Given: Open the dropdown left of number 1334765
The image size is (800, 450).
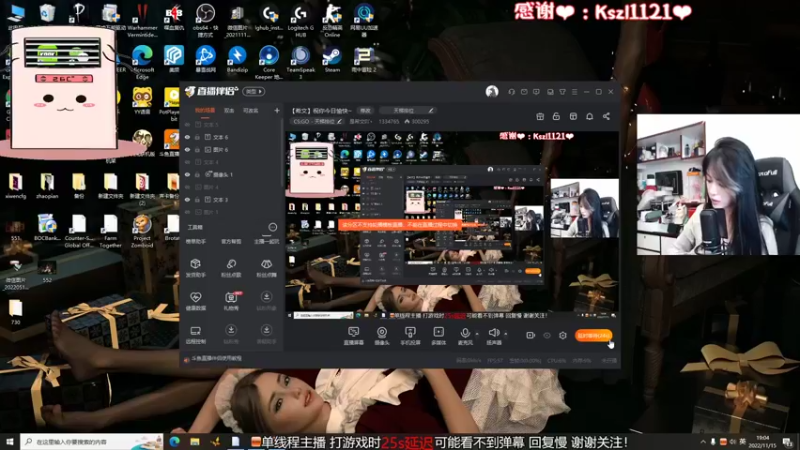Looking at the screenshot, I should point(359,121).
